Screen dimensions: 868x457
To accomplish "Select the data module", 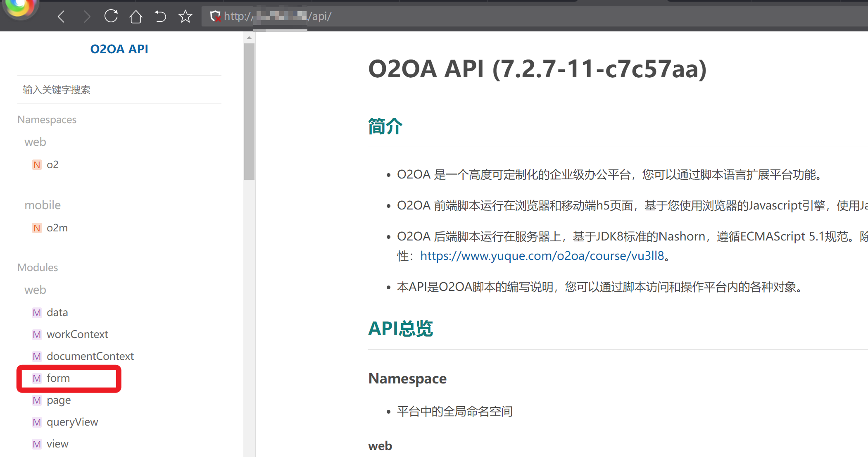I will click(x=57, y=312).
